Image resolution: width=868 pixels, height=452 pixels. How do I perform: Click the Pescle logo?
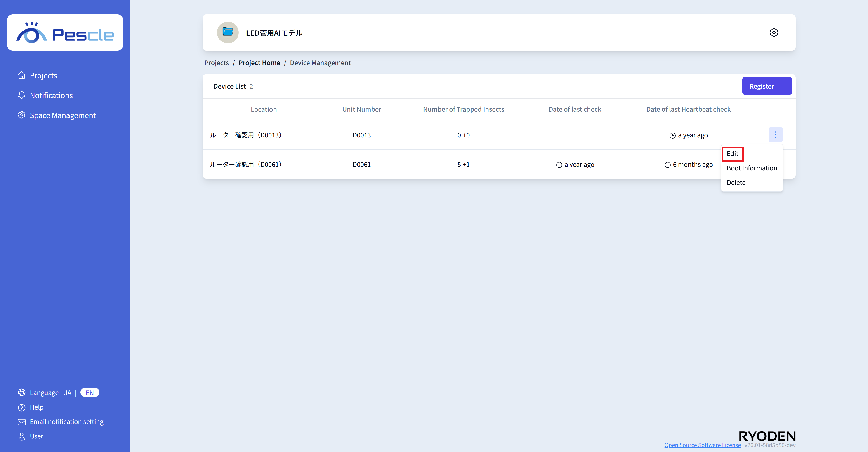(65, 33)
